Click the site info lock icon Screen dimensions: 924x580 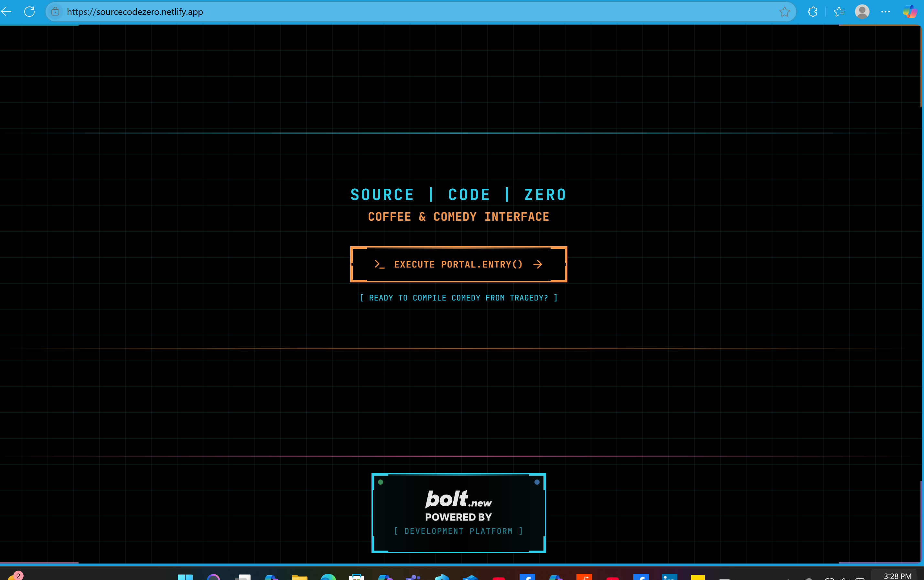click(55, 12)
